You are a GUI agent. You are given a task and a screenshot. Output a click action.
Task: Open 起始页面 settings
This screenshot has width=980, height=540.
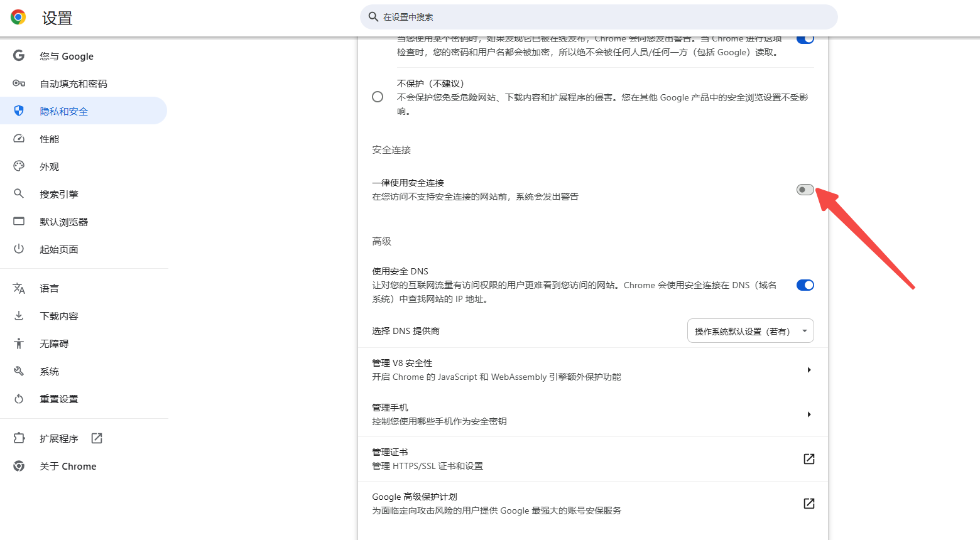click(84, 249)
